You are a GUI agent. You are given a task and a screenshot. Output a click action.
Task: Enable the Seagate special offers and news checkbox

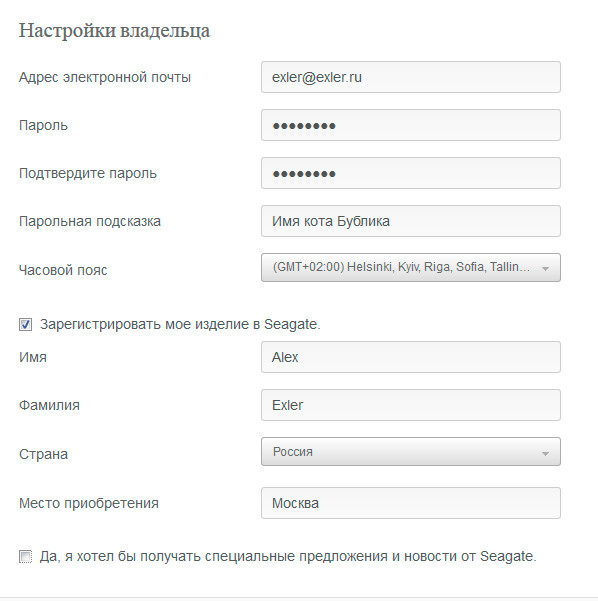point(26,557)
